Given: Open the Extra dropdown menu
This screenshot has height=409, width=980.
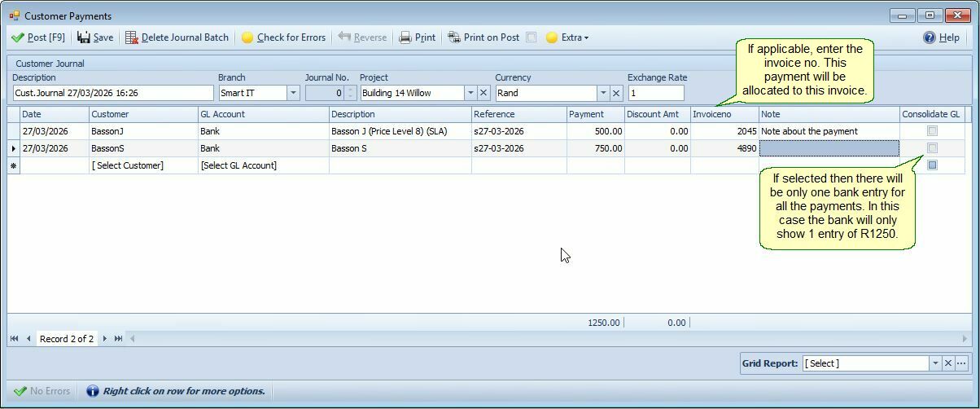Looking at the screenshot, I should pyautogui.click(x=567, y=37).
